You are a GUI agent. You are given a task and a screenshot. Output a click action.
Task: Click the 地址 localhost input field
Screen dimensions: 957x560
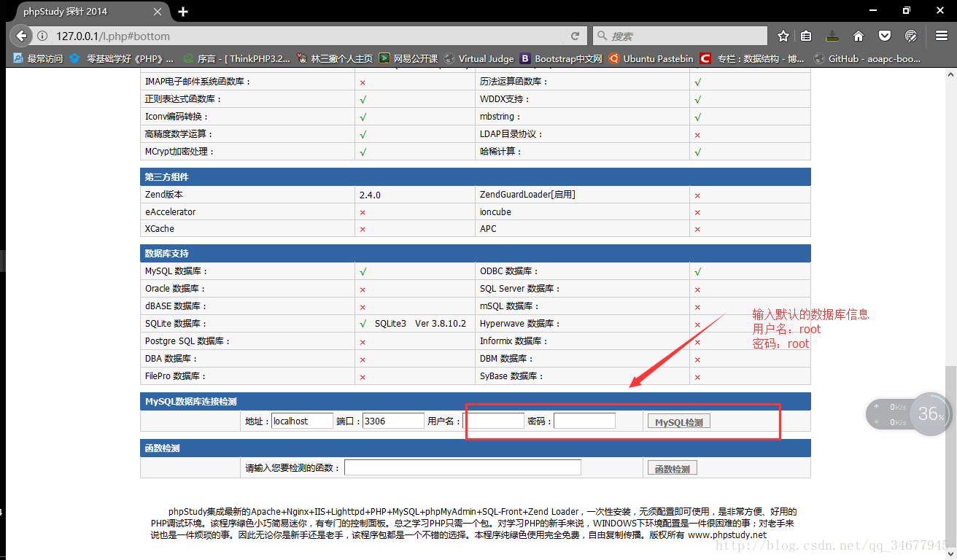pyautogui.click(x=302, y=421)
